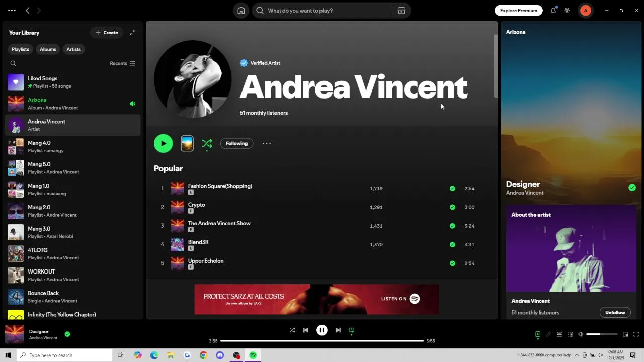This screenshot has width=644, height=362.
Task: Toggle saved checkmark in Now Playing panel
Action: point(632,188)
